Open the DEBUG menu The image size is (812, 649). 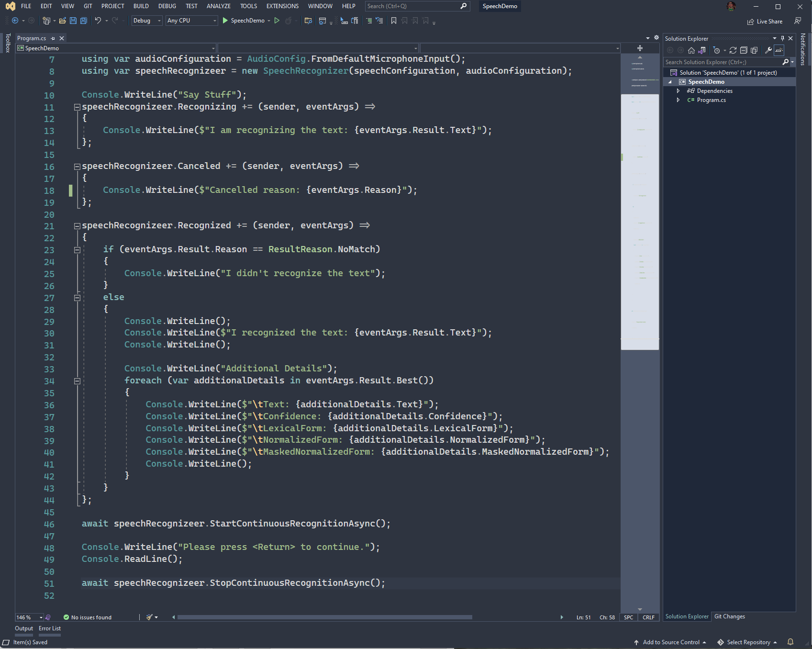(x=167, y=6)
